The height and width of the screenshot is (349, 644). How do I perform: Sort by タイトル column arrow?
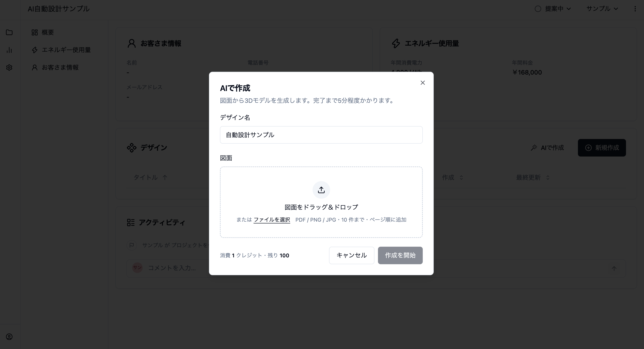tap(165, 178)
